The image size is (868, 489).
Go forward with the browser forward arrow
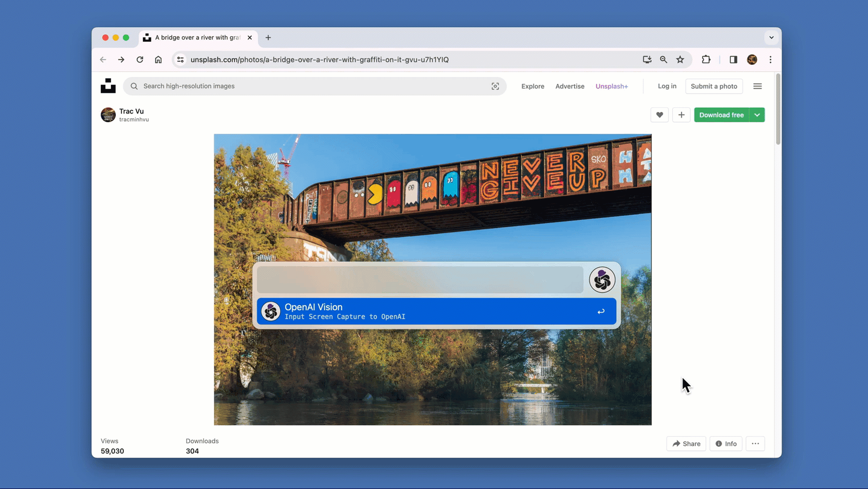click(121, 60)
